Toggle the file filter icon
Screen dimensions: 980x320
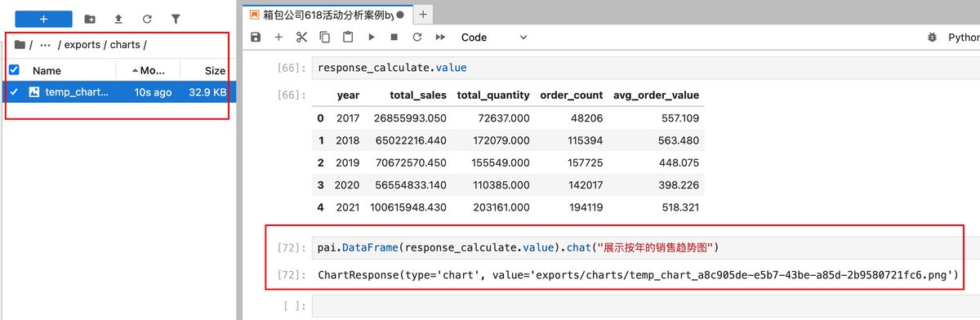176,19
